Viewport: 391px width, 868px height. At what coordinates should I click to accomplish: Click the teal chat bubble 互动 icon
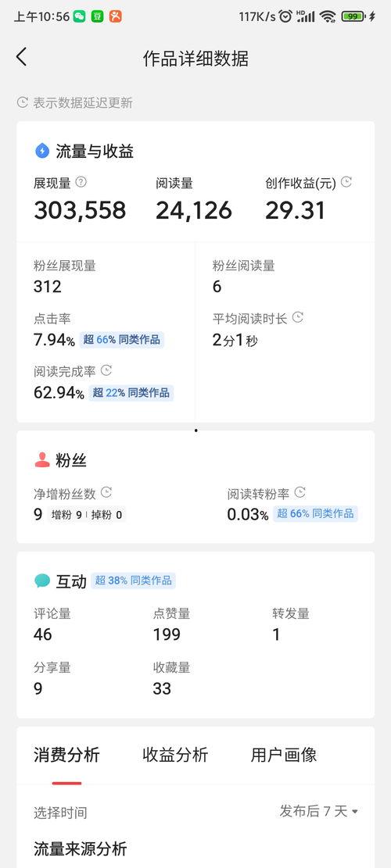tap(42, 580)
